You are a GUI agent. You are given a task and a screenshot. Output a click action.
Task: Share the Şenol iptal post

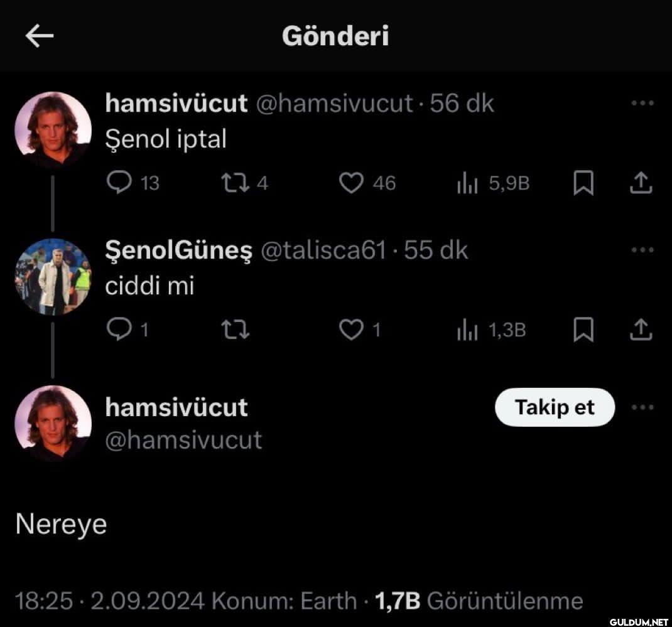641,183
